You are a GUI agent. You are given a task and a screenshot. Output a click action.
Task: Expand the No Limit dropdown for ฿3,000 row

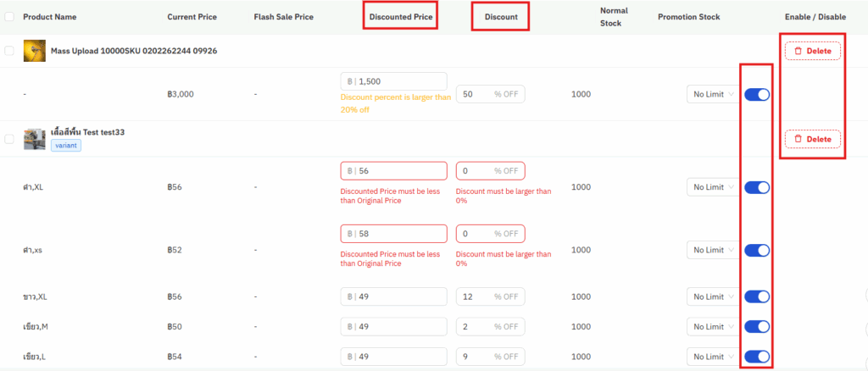712,94
